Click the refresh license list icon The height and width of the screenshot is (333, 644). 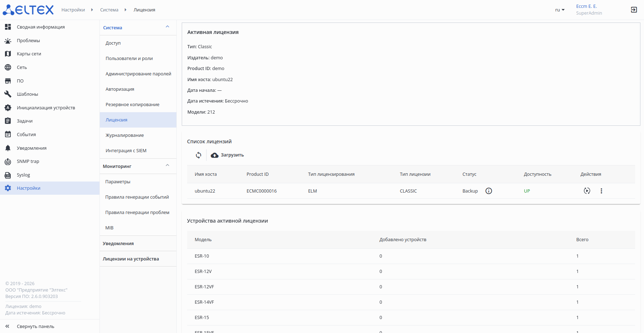pyautogui.click(x=199, y=155)
